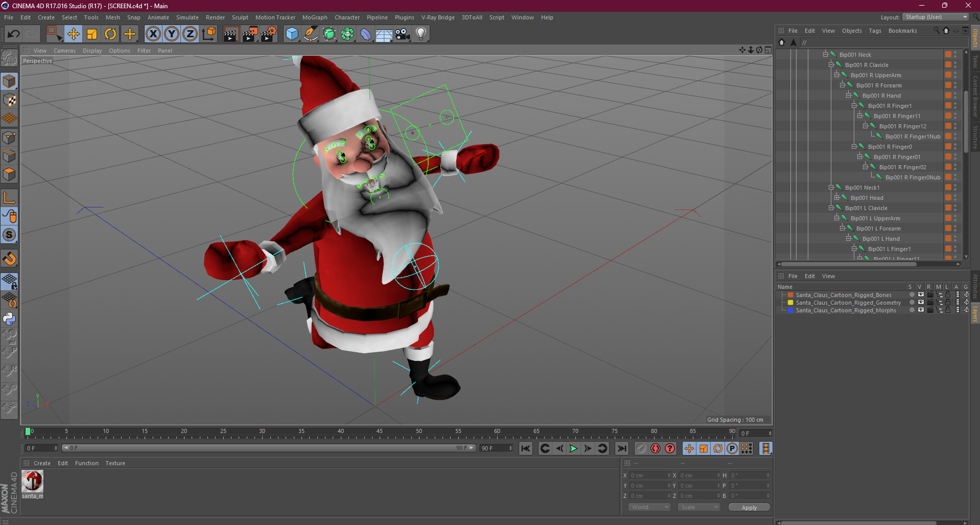
Task: Add a Floor environment object
Action: [x=384, y=34]
